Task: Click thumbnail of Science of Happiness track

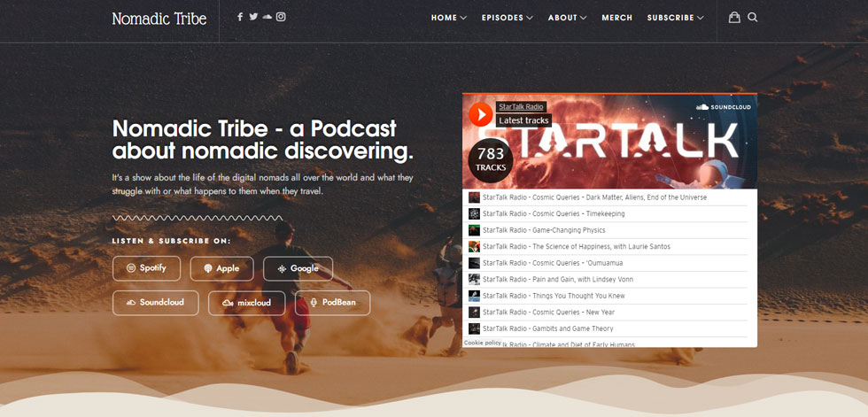Action: click(x=474, y=247)
